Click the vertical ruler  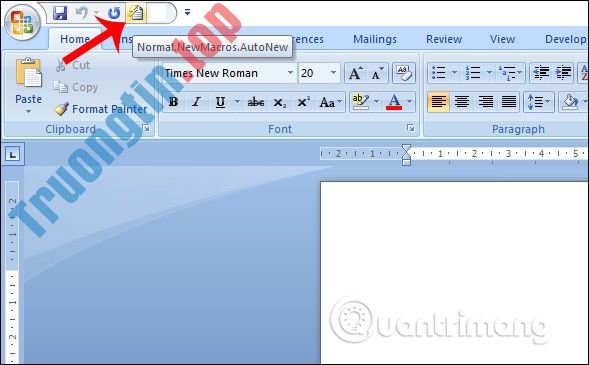[12, 273]
